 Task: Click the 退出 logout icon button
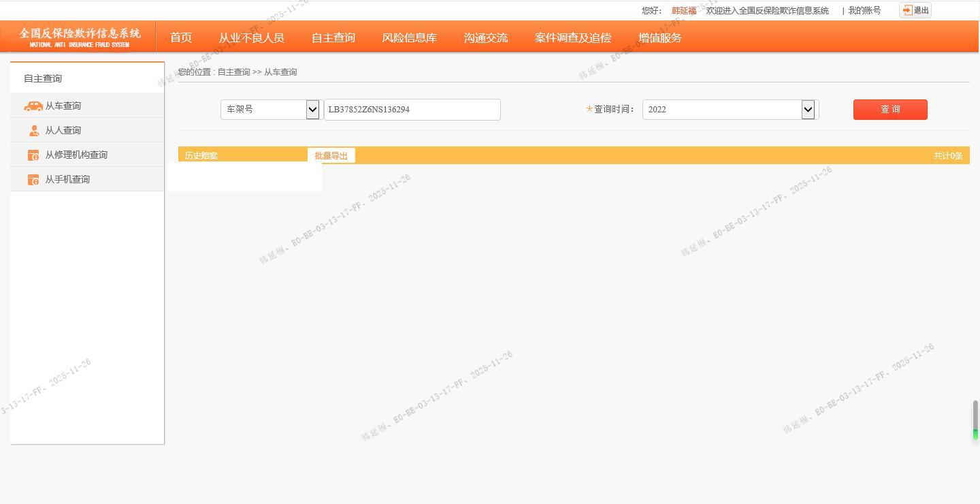pos(915,10)
